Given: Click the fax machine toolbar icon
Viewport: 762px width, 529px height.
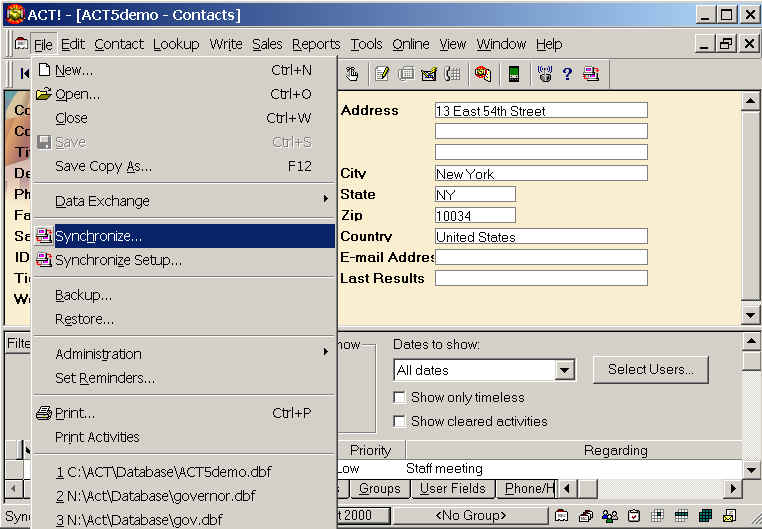Looking at the screenshot, I should pos(406,74).
